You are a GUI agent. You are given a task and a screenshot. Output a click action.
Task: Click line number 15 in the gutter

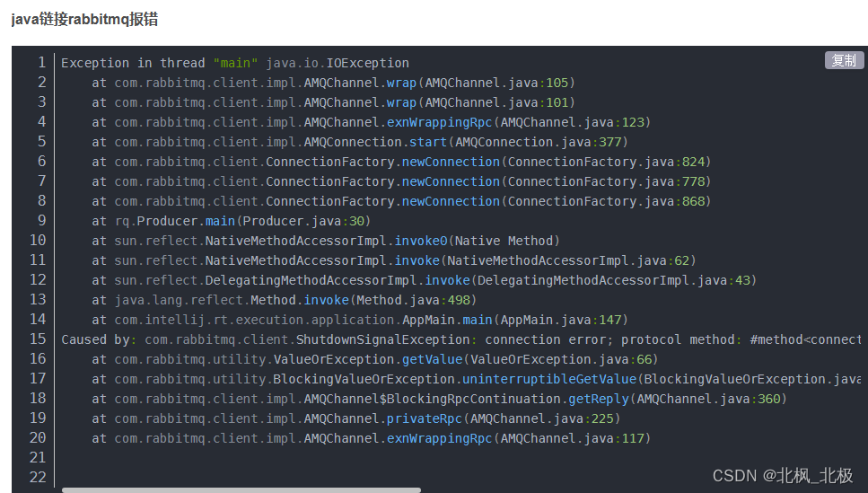[x=38, y=339]
